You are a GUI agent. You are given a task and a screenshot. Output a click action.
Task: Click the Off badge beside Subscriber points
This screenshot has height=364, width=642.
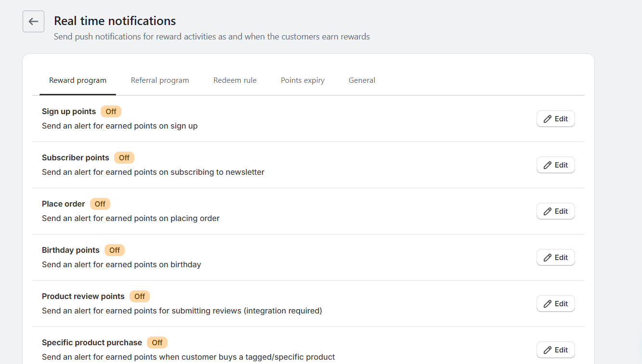124,157
